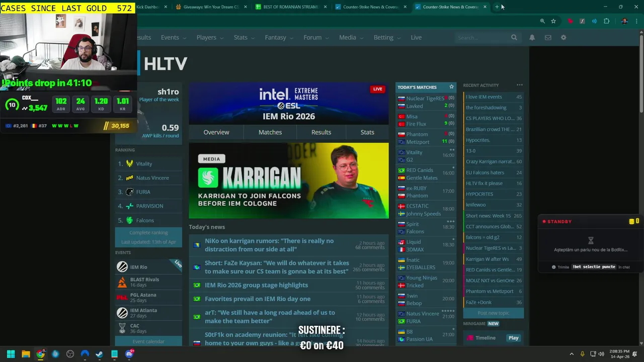This screenshot has width=644, height=362.
Task: Click the red browser extension icon
Action: click(570, 21)
